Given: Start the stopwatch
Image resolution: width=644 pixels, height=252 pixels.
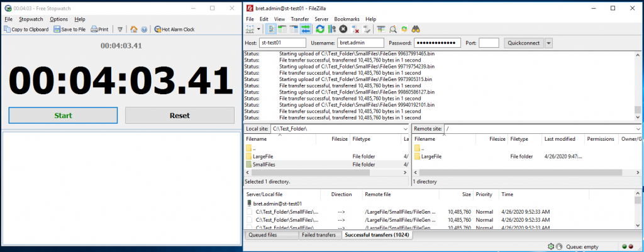Looking at the screenshot, I should click(64, 116).
